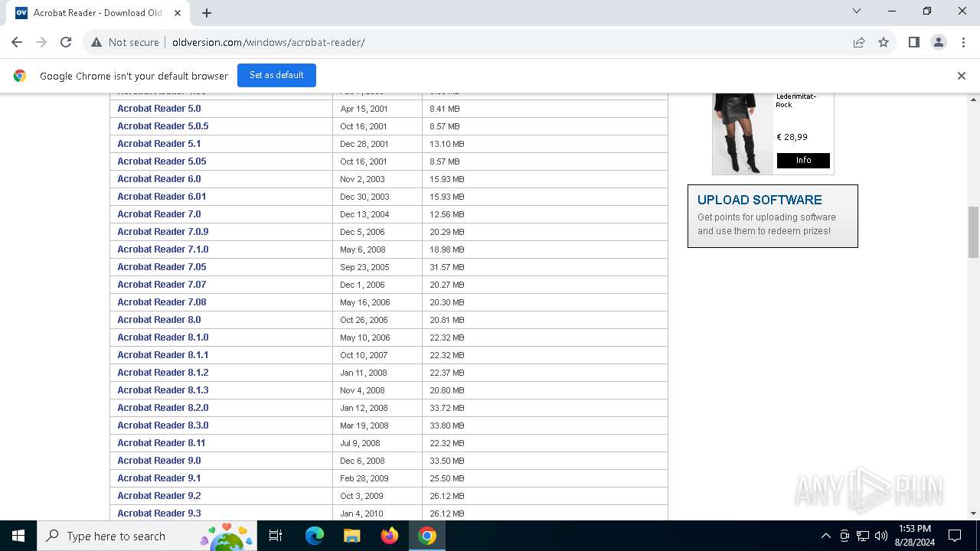
Task: Open Acrobat Reader 5.05 link
Action: [162, 161]
